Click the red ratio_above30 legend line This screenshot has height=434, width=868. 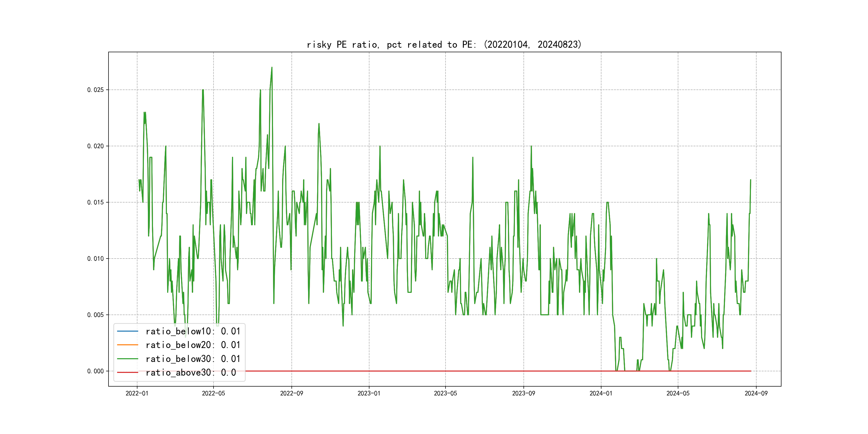127,372
